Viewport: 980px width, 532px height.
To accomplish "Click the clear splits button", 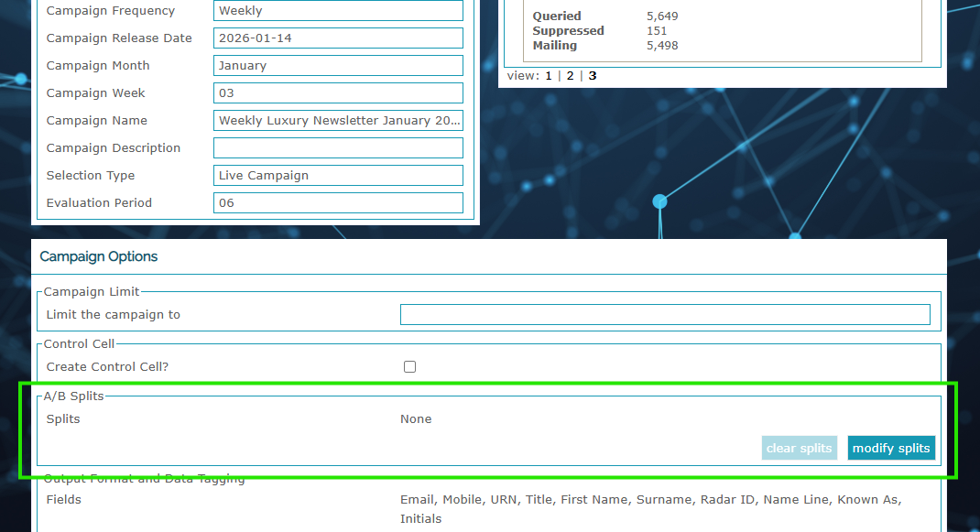I will pos(799,449).
